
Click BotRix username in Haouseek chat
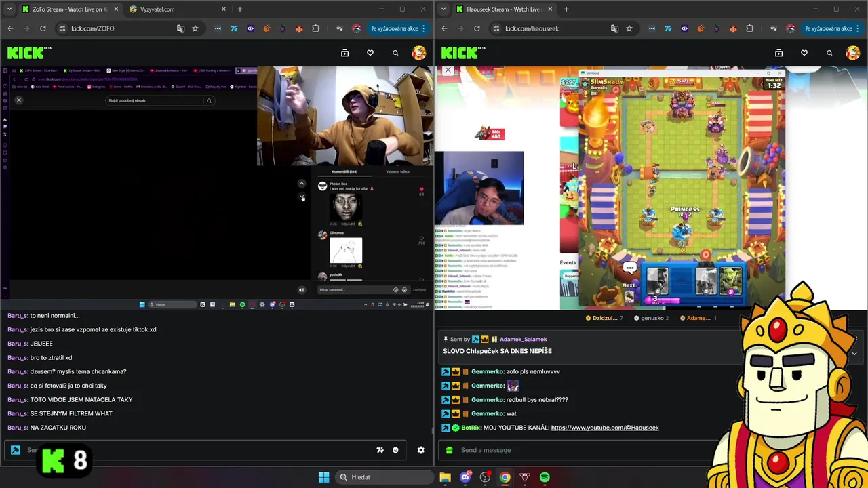coord(471,428)
